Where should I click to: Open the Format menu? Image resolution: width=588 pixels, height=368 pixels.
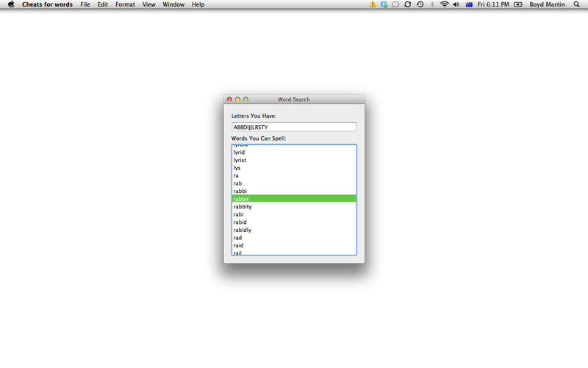[x=125, y=4]
